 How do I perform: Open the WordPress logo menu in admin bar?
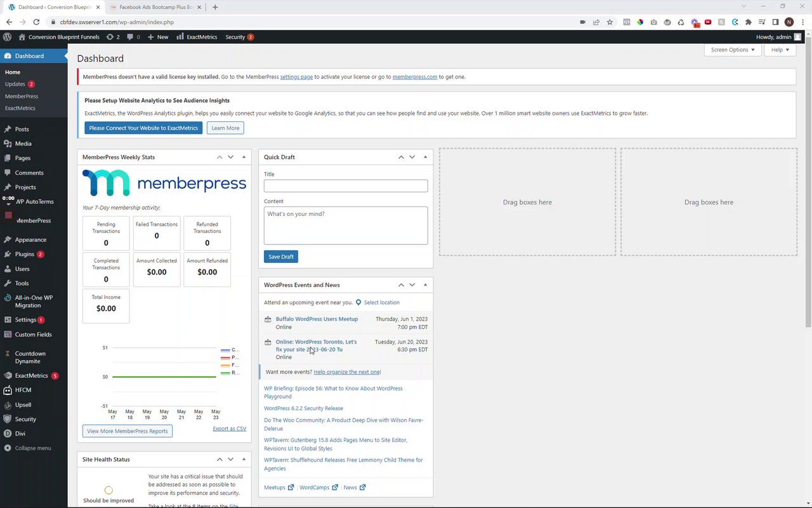tap(7, 37)
